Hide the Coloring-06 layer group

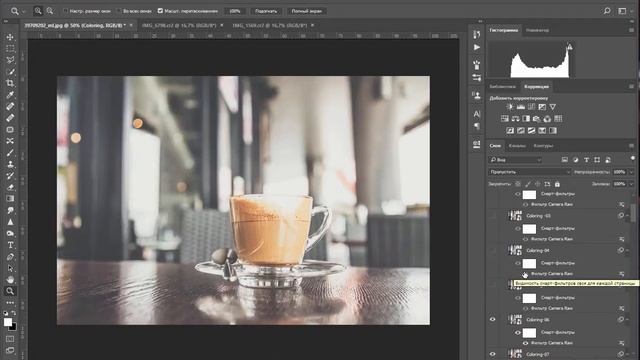tap(493, 320)
